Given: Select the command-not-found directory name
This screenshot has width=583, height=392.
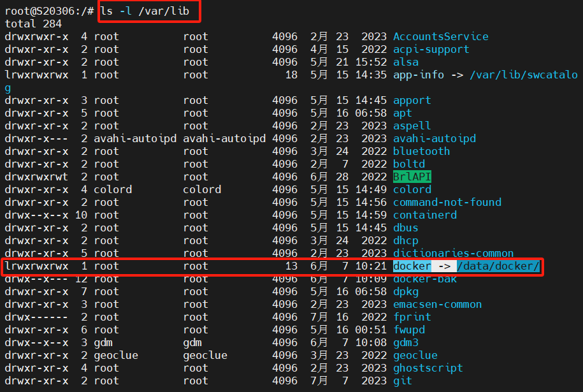Looking at the screenshot, I should click(x=447, y=202).
